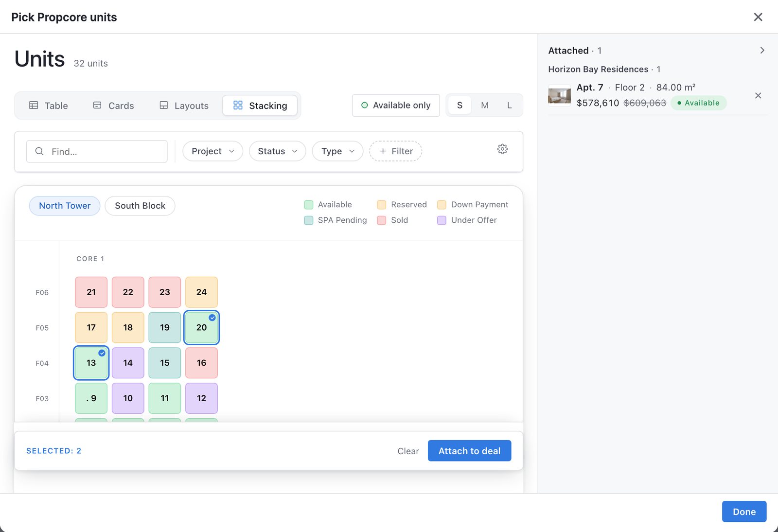Remove attached Apt. 7 with its X icon
Viewport: 778px width, 532px height.
click(x=758, y=96)
